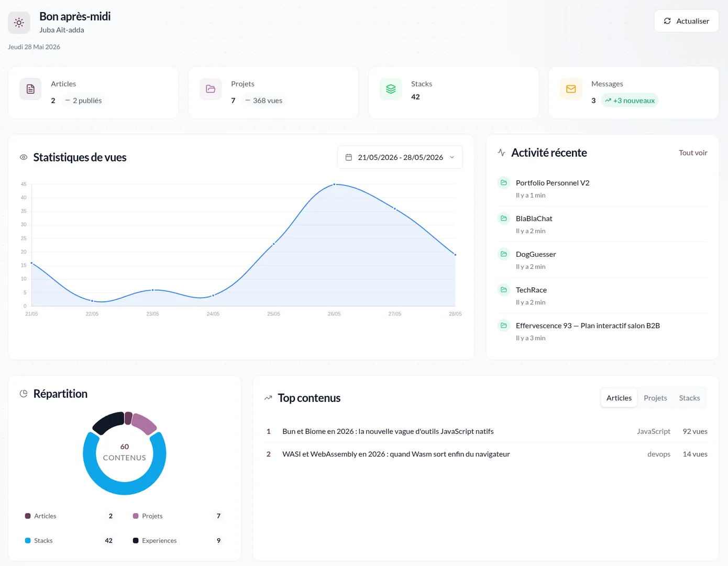Click the folder icon beside TechRace

(504, 289)
